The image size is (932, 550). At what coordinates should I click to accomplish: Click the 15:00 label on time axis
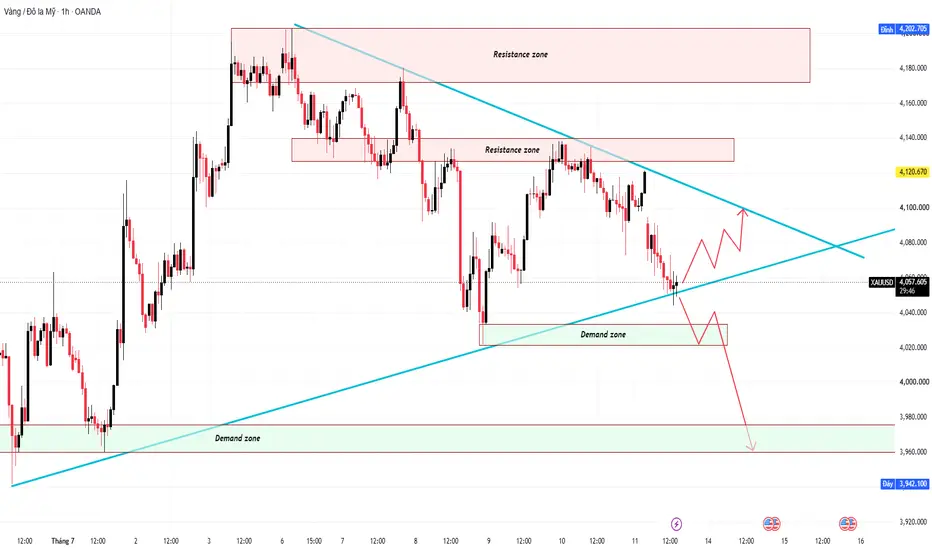pyautogui.click(x=314, y=541)
